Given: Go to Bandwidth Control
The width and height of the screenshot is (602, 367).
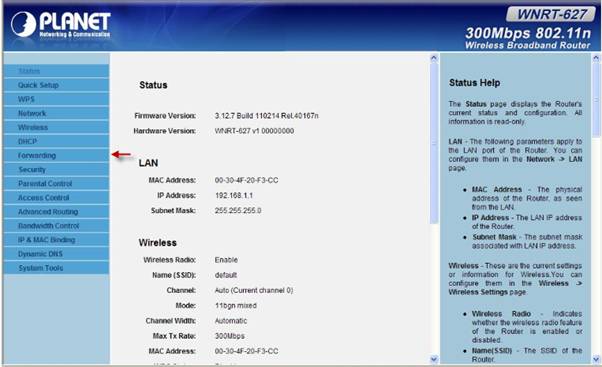Looking at the screenshot, I should click(56, 226).
